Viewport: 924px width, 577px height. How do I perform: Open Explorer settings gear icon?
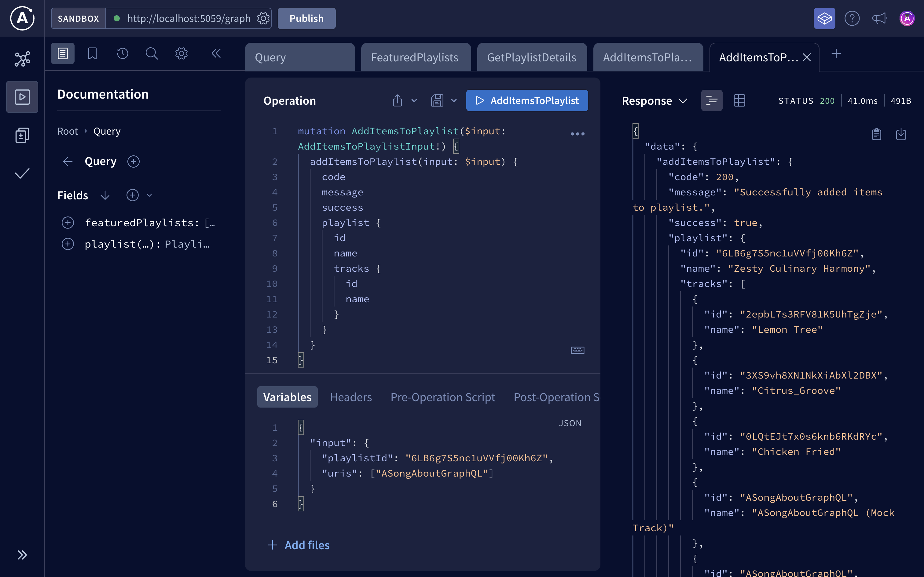point(181,53)
